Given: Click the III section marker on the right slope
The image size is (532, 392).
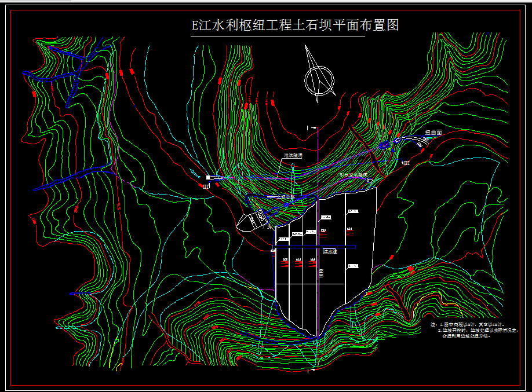Looking at the screenshot, I should pos(406,163).
